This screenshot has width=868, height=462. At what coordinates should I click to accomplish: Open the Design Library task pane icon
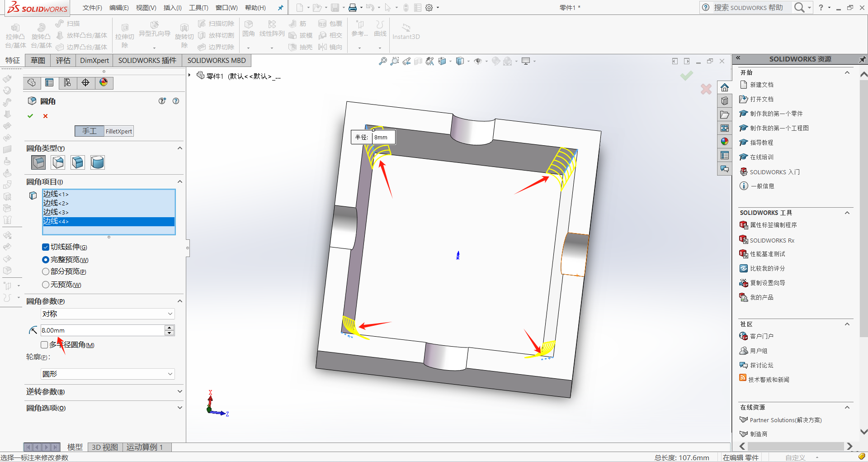pyautogui.click(x=725, y=100)
